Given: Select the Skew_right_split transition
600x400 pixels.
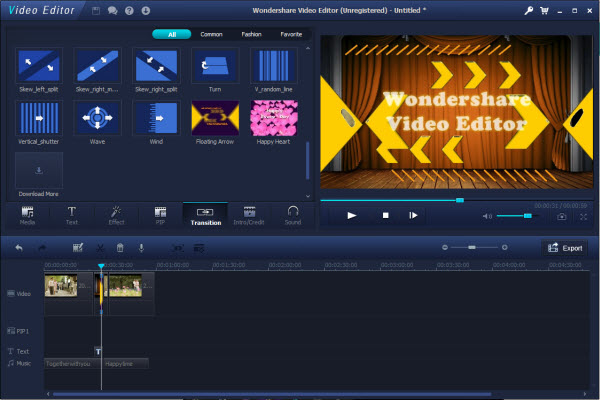Looking at the screenshot, I should tap(156, 65).
